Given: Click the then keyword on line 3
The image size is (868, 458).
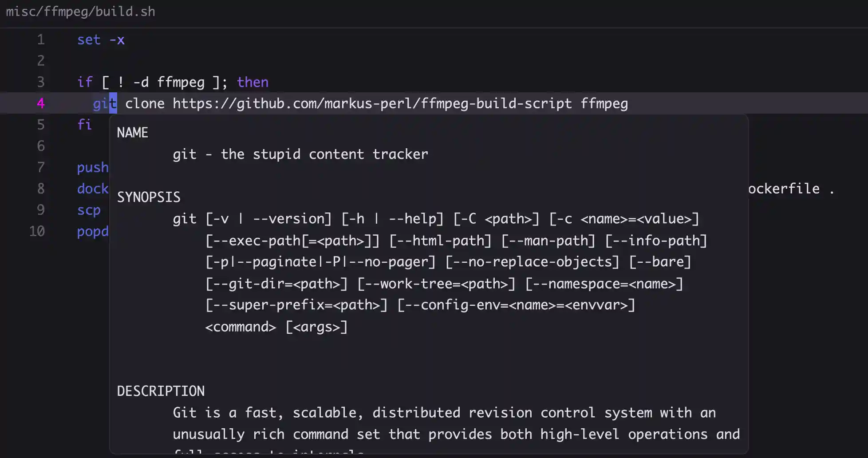Looking at the screenshot, I should click(x=252, y=82).
